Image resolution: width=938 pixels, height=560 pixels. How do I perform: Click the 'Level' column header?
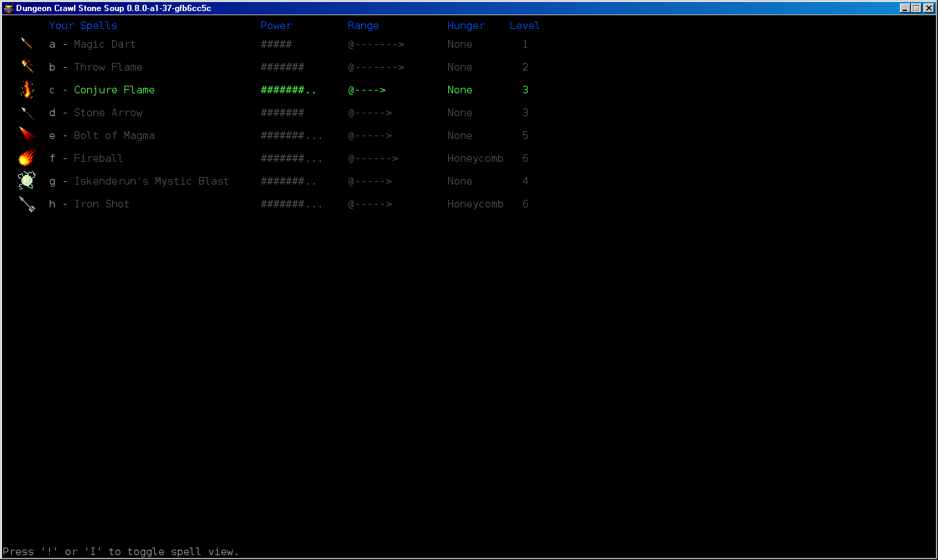click(525, 26)
